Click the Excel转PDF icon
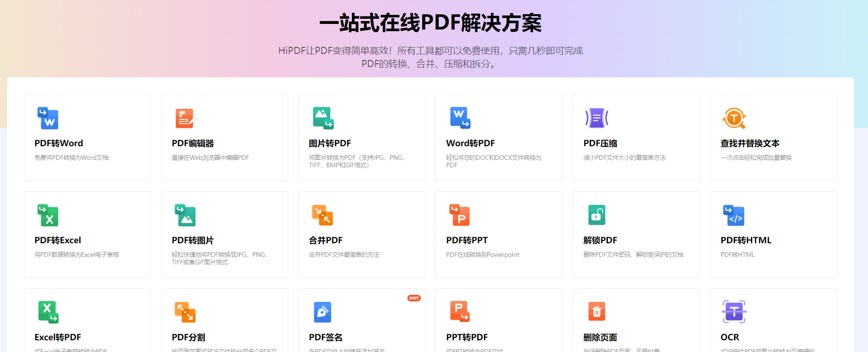 tap(48, 312)
